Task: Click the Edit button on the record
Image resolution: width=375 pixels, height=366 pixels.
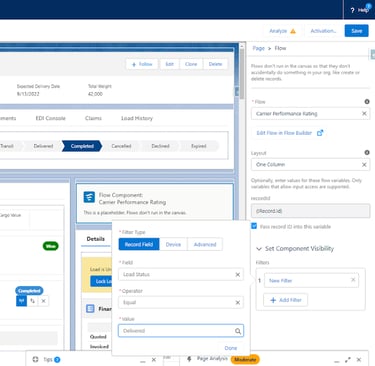Action: coord(170,64)
